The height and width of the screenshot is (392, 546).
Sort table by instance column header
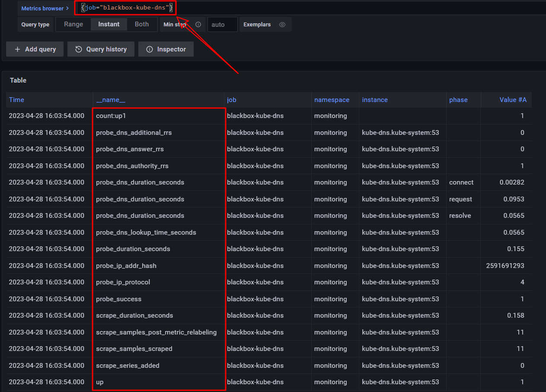click(x=375, y=100)
